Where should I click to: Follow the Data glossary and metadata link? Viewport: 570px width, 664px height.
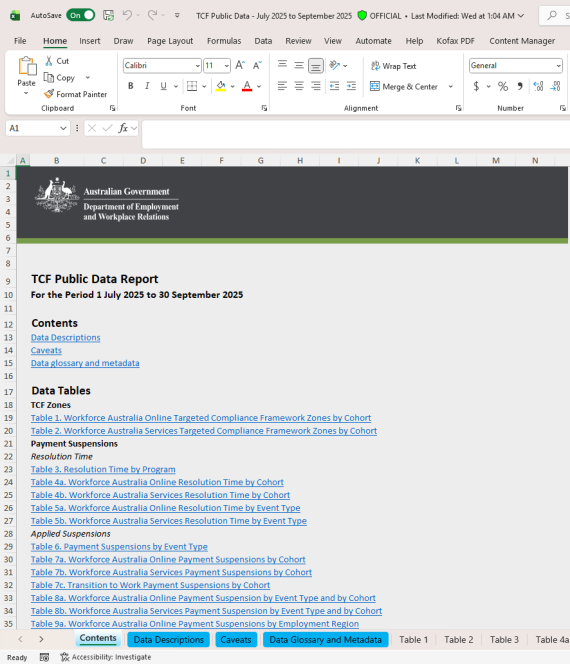[85, 363]
